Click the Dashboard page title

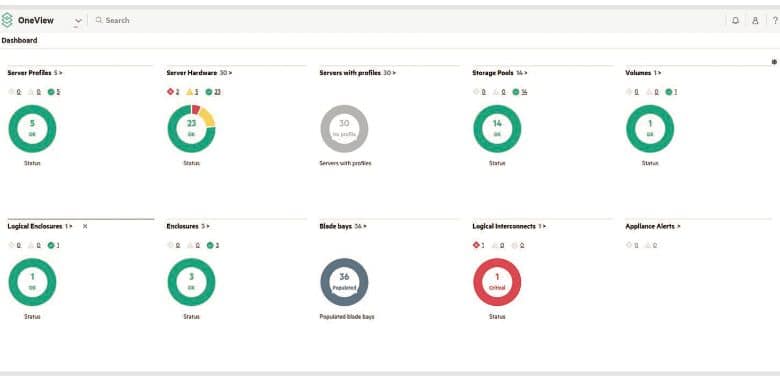(19, 40)
